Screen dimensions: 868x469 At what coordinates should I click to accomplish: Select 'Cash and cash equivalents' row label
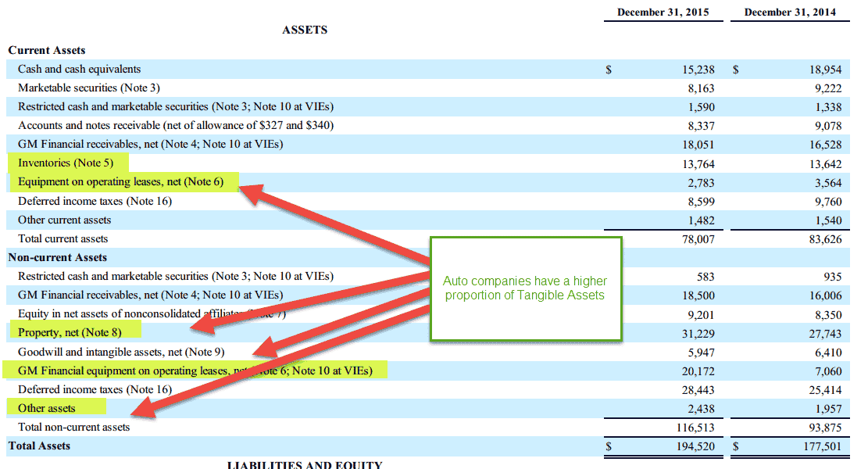click(x=79, y=70)
